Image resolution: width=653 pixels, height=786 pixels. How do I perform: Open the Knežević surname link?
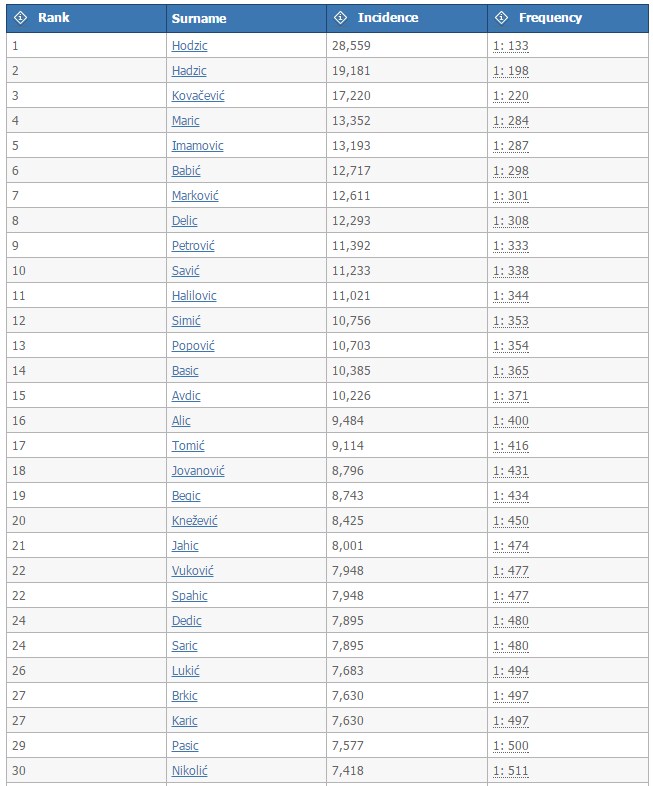(195, 521)
